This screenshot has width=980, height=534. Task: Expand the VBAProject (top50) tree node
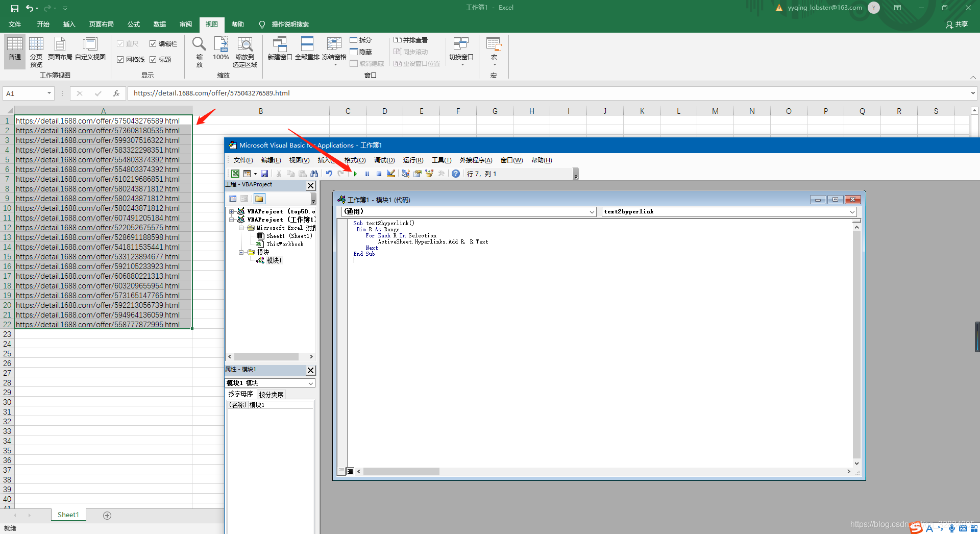coord(232,211)
